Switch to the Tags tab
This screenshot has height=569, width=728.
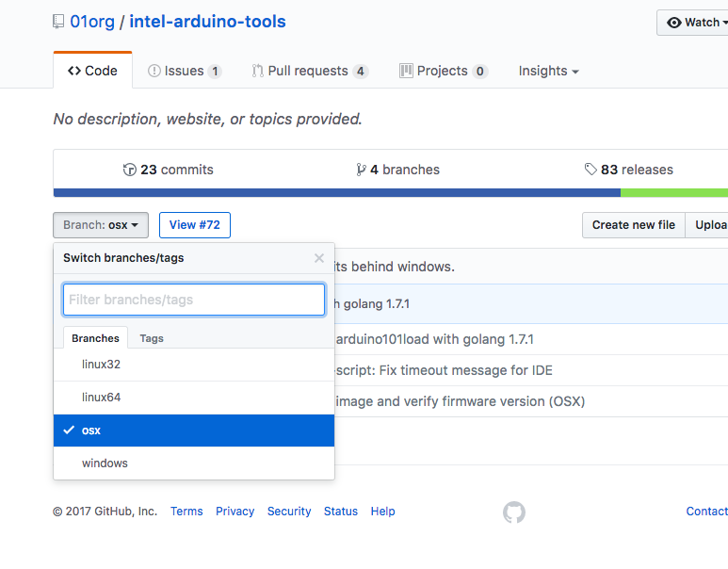151,338
